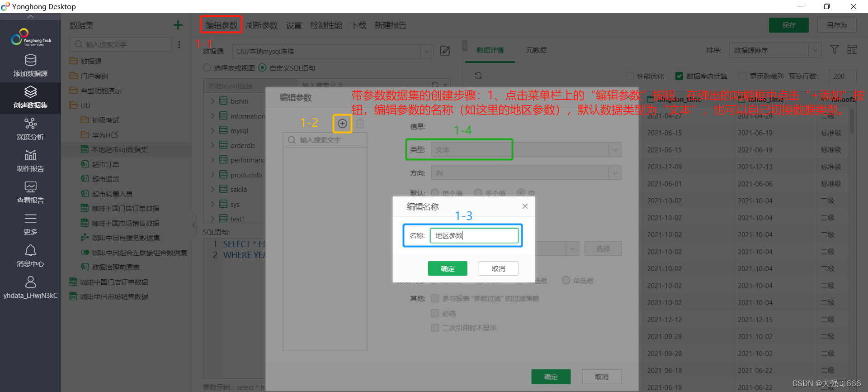868x392 pixels.
Task: Open 咖啡中国组合左联接组合数据集
Action: [x=134, y=253]
